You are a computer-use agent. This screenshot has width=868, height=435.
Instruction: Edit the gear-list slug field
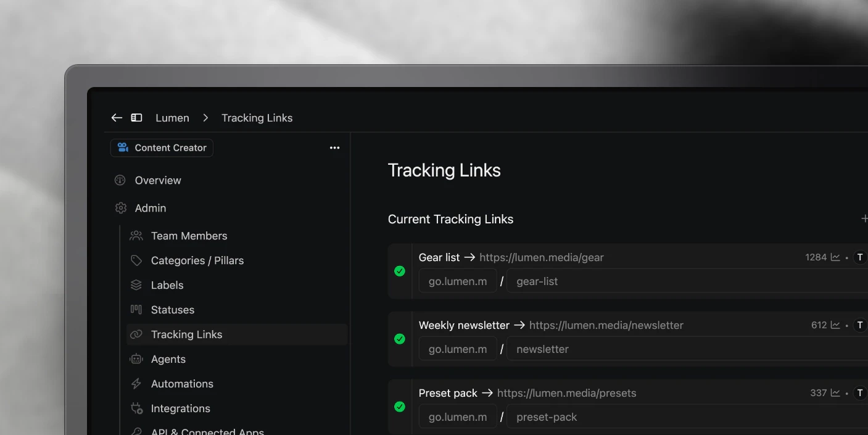click(687, 281)
